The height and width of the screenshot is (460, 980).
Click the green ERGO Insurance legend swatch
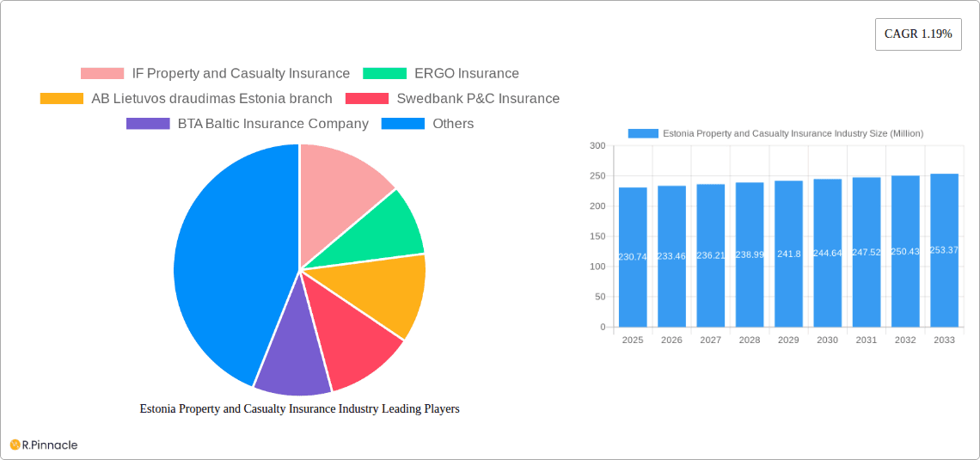tap(385, 74)
